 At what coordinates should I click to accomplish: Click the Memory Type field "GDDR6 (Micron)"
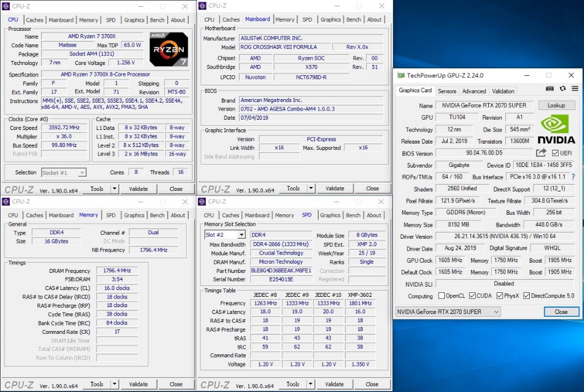click(x=465, y=213)
